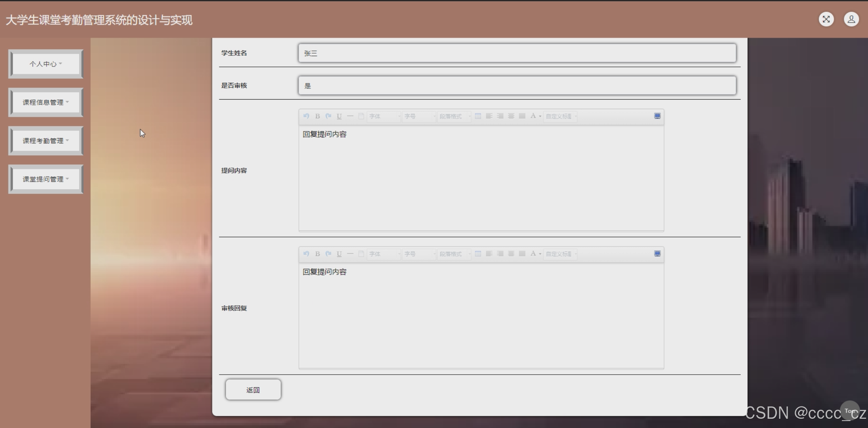This screenshot has height=428, width=868.
Task: Open 段落格式 dropdown in the 审核回复 editor
Action: point(454,254)
